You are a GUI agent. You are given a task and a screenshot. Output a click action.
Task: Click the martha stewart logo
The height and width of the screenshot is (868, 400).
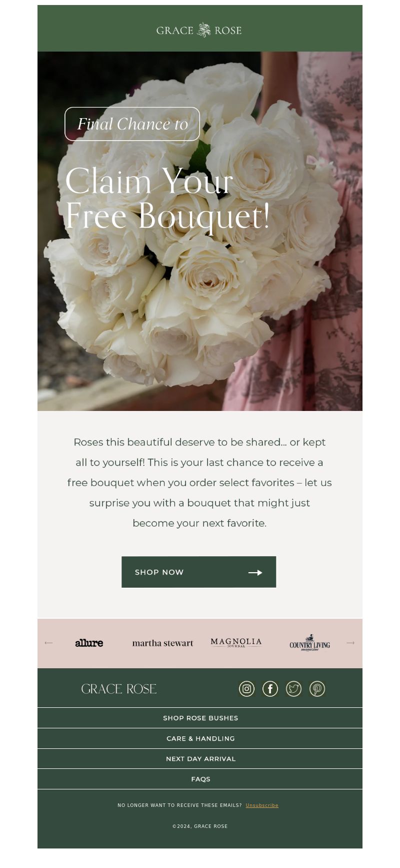[162, 643]
